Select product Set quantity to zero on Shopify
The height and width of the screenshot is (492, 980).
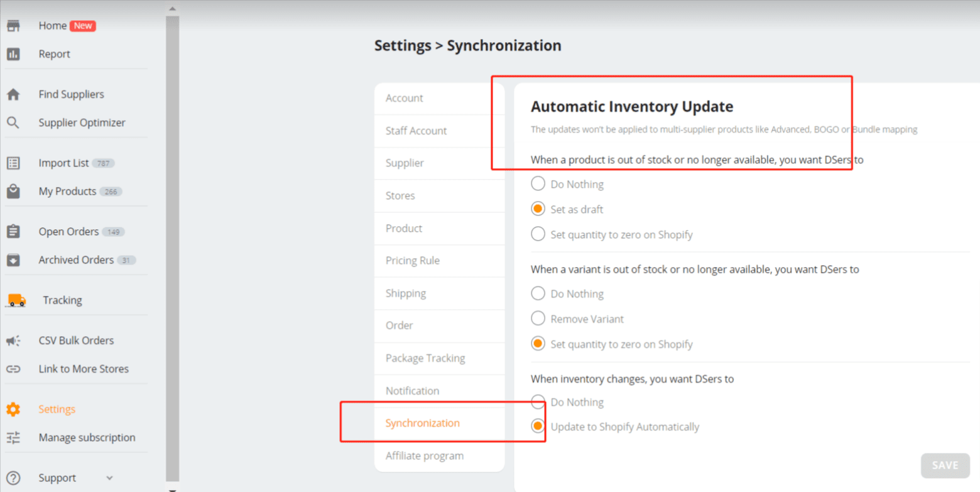coord(538,234)
